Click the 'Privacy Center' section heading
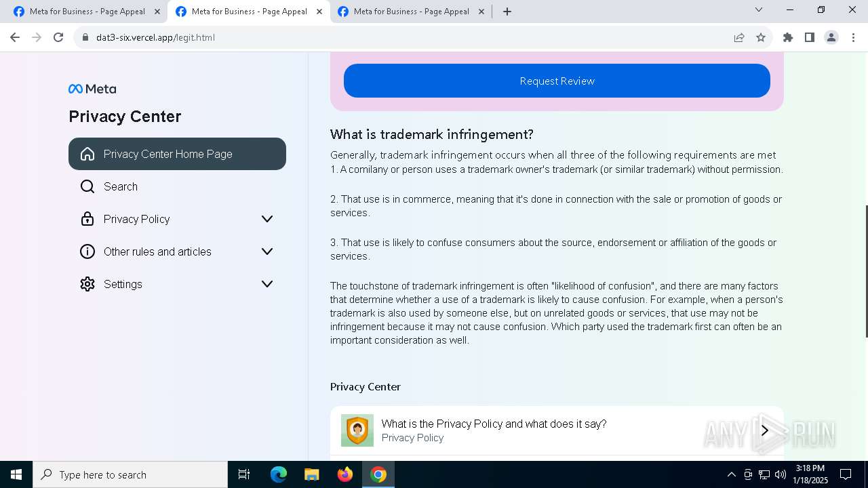 (366, 386)
